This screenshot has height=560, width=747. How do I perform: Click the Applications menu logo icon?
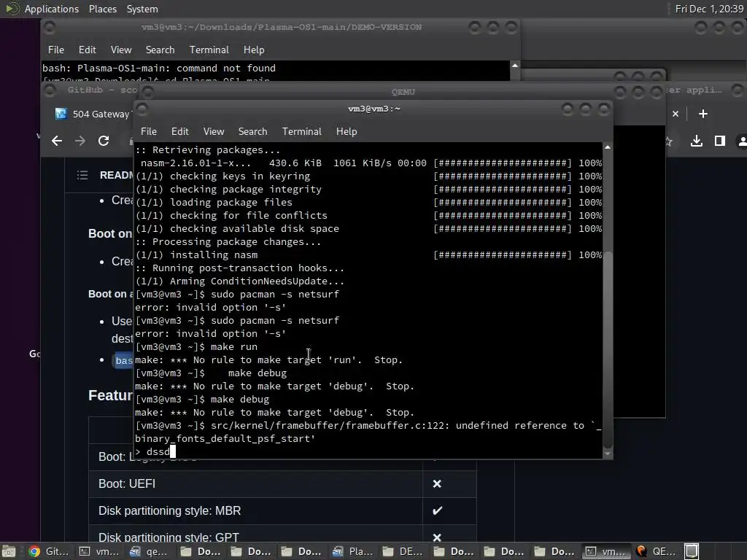[12, 9]
